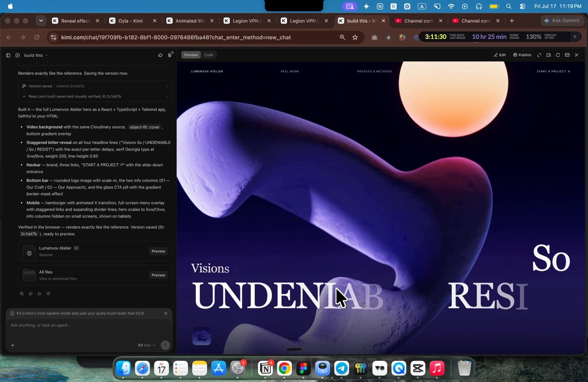Reload the Kimi page
The height and width of the screenshot is (382, 588).
pos(37,37)
